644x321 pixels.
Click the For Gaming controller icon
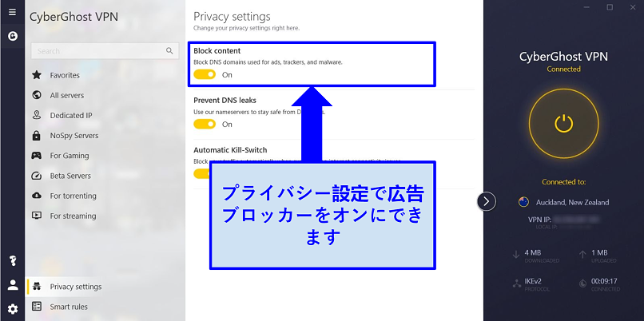pos(37,156)
